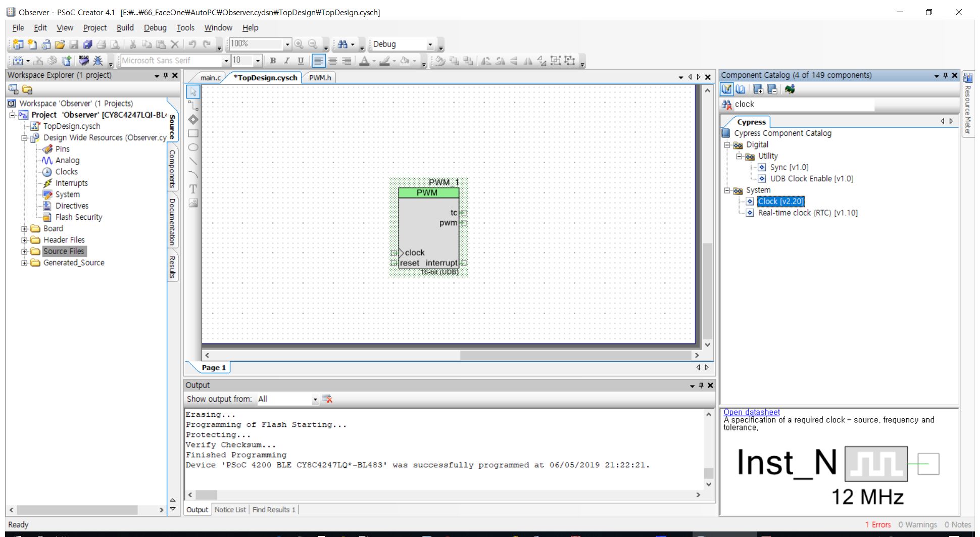Screen dimensions: 980x537
Task: Switch to the PWM.h tab
Action: click(x=320, y=78)
